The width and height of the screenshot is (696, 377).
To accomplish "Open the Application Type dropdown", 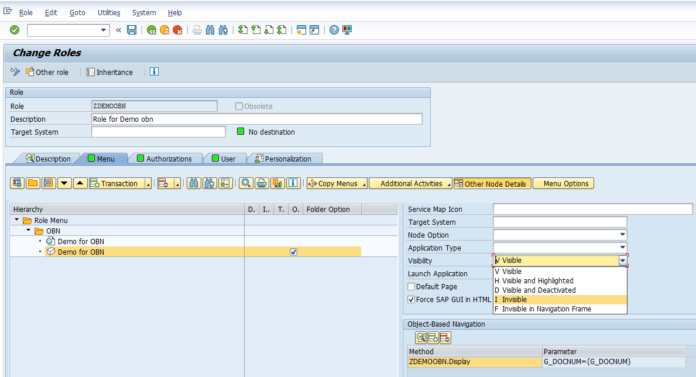I will point(622,247).
